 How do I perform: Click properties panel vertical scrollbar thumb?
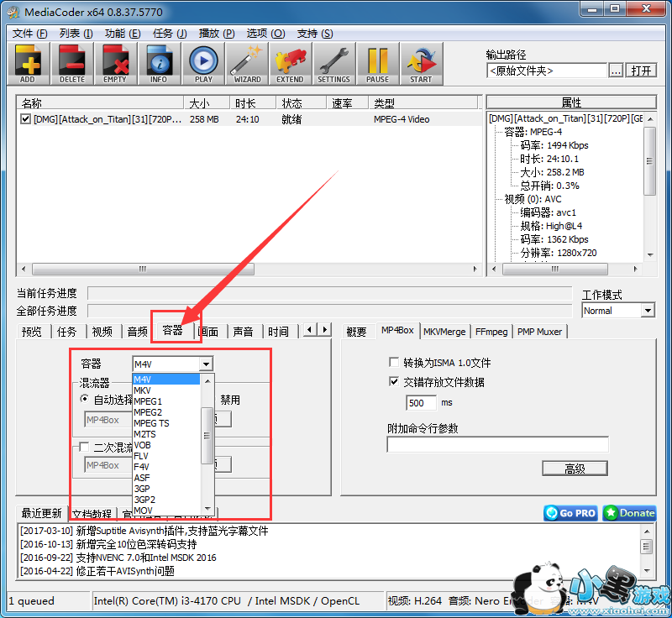tap(649, 160)
